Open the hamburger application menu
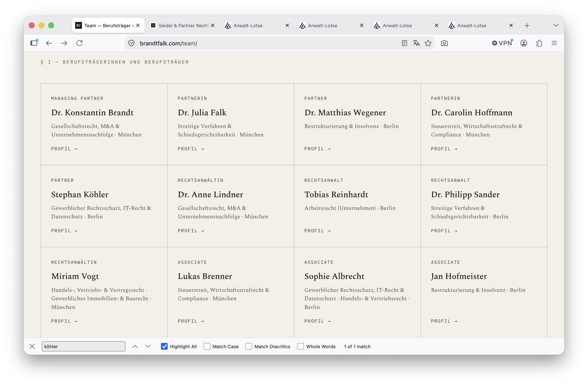 (554, 43)
